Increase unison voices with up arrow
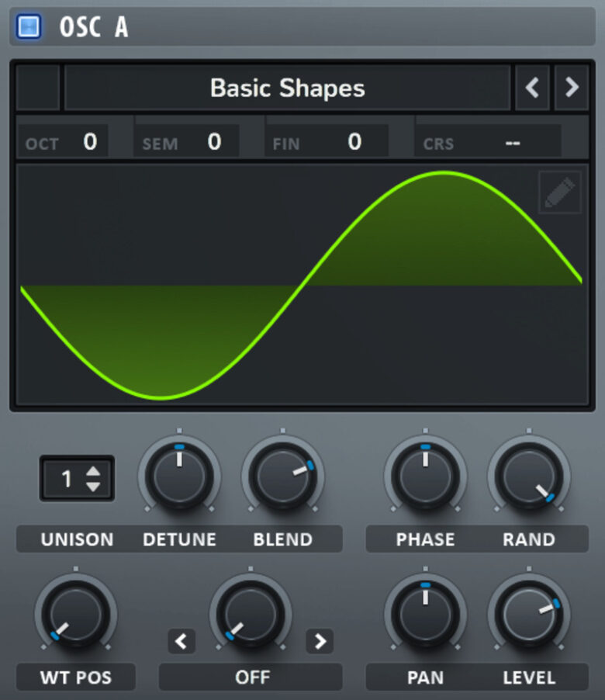This screenshot has height=700, width=605. [93, 472]
